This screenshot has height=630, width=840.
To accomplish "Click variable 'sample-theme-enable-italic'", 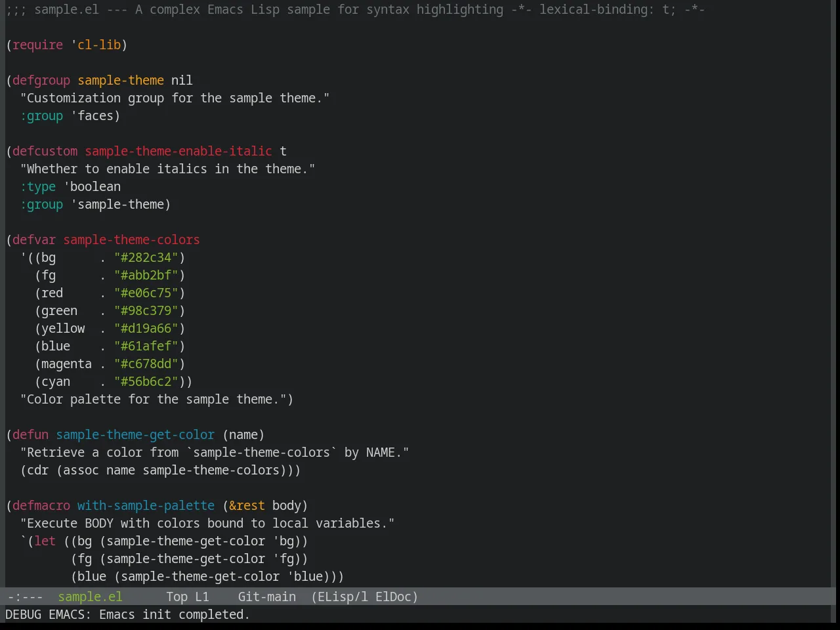I will [x=178, y=151].
